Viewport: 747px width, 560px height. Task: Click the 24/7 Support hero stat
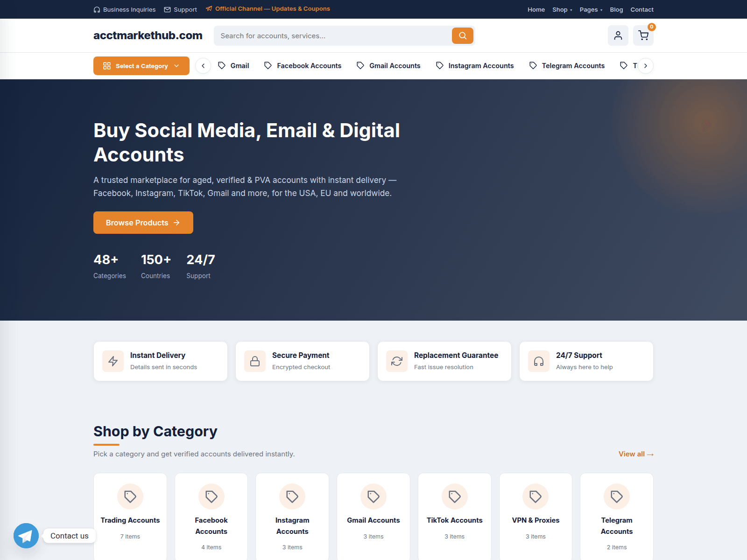tap(201, 266)
